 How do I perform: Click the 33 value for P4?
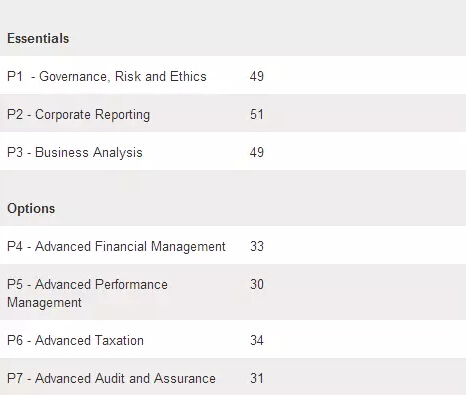tap(257, 246)
